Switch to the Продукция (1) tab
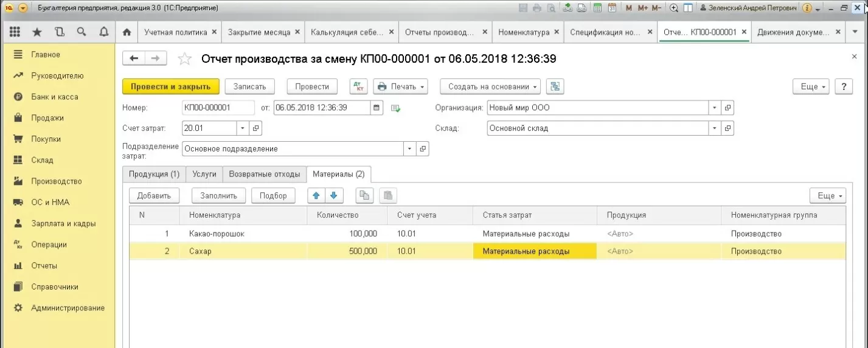Image resolution: width=868 pixels, height=348 pixels. pos(154,174)
